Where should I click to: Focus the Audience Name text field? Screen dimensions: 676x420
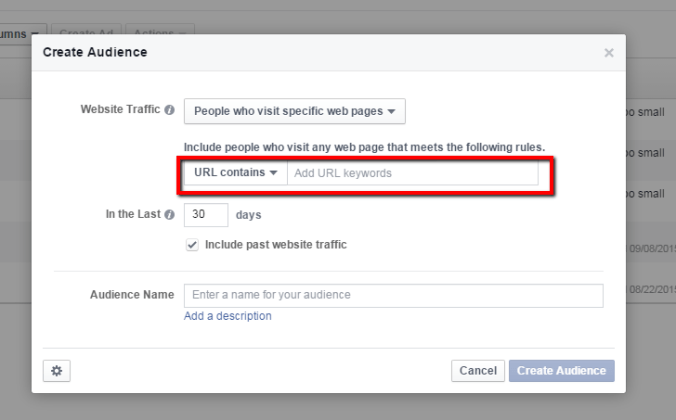pyautogui.click(x=393, y=296)
